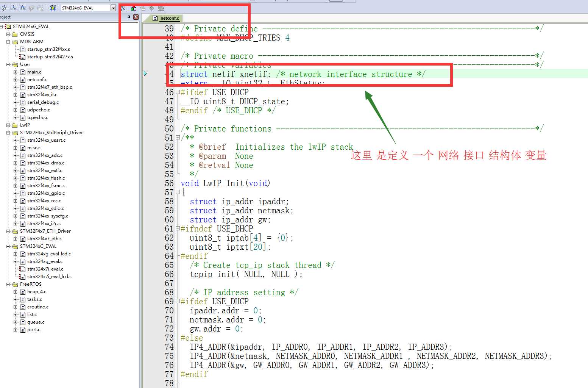Viewport: 588px width, 388px height.
Task: Open Manage Project Items colored boxes icon
Action: pos(133,8)
